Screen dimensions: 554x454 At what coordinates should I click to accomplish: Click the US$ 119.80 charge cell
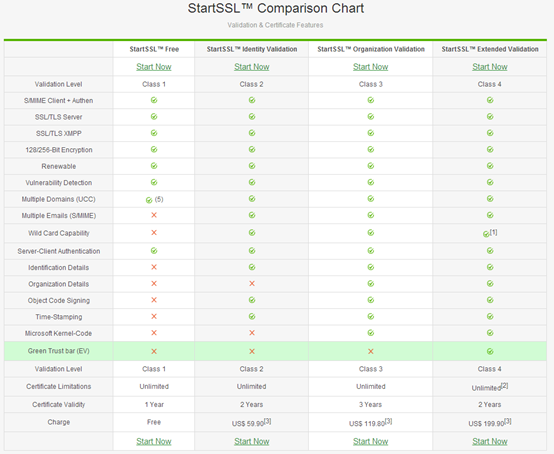coord(371,422)
